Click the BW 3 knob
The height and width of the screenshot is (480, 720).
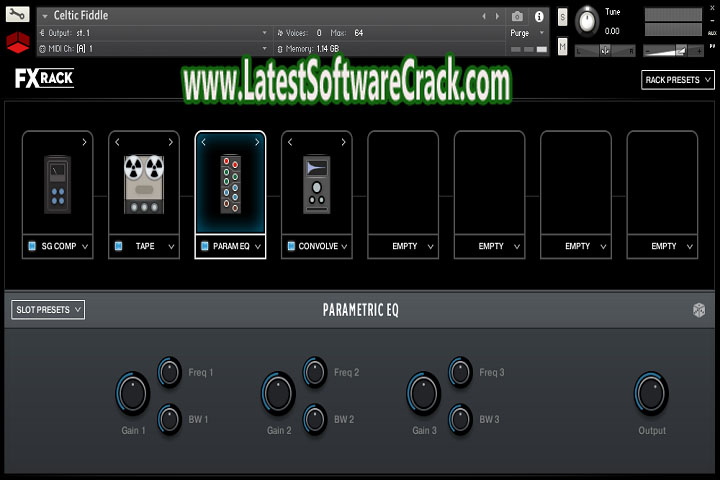point(460,419)
